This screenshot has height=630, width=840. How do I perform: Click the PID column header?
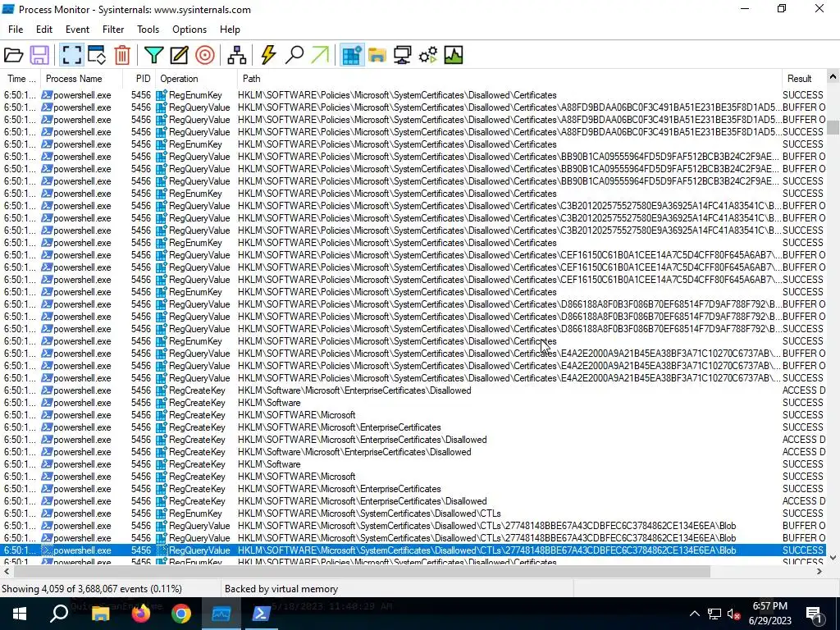tap(139, 79)
